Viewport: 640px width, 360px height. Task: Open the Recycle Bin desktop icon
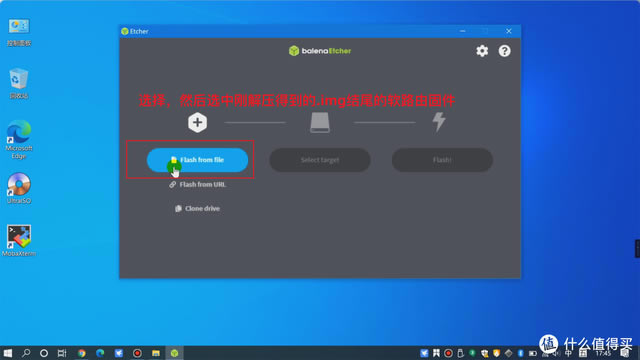(19, 83)
